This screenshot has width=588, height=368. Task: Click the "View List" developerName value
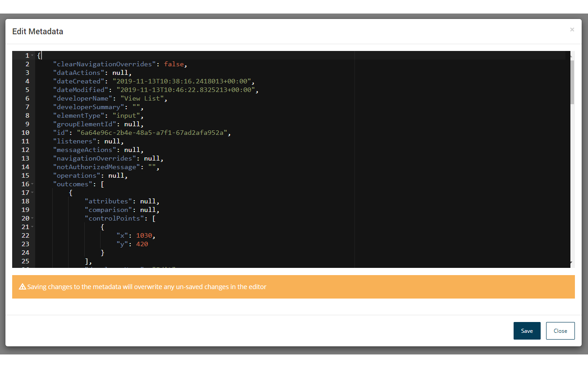[143, 98]
